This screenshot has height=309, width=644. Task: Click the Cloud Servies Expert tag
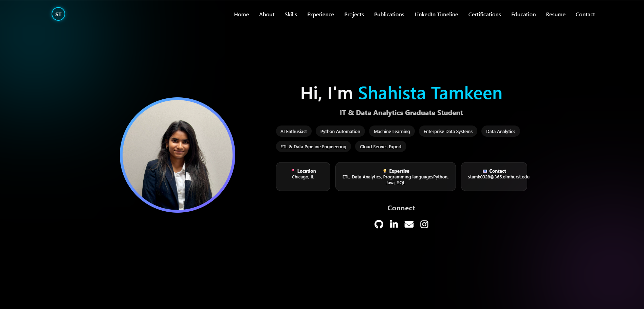[381, 146]
